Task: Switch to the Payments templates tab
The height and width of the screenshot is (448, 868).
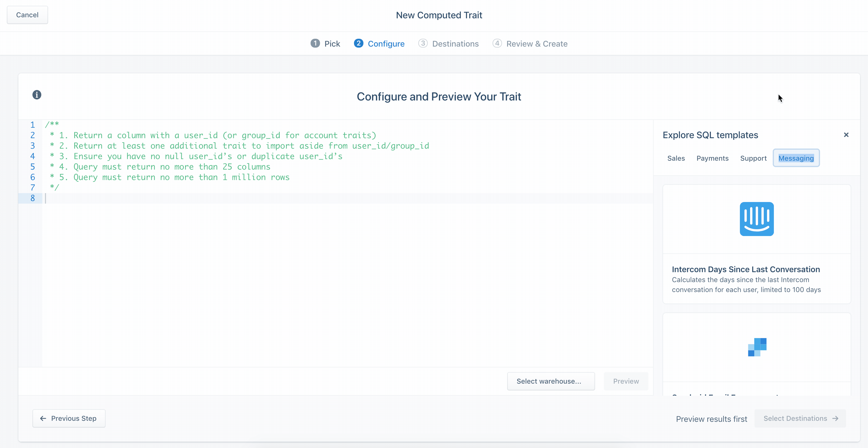Action: tap(712, 158)
